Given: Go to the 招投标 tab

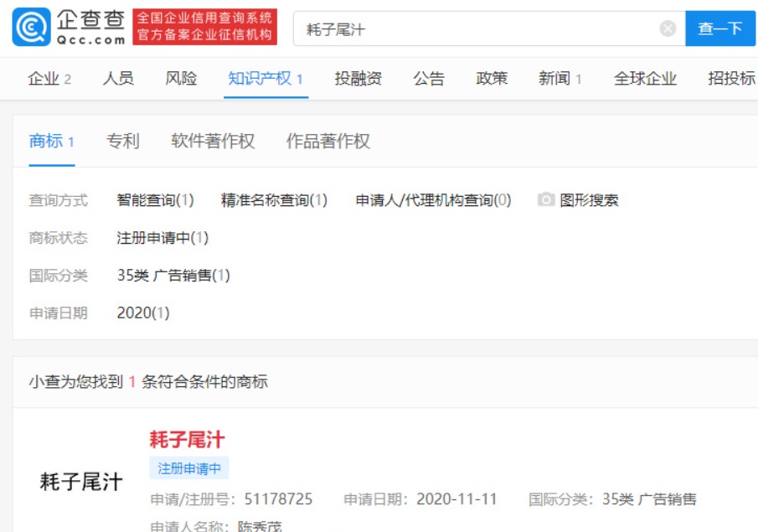Looking at the screenshot, I should click(731, 79).
